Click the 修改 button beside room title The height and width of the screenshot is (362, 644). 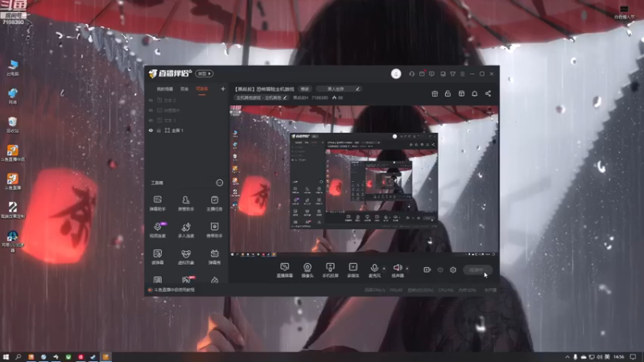(305, 89)
